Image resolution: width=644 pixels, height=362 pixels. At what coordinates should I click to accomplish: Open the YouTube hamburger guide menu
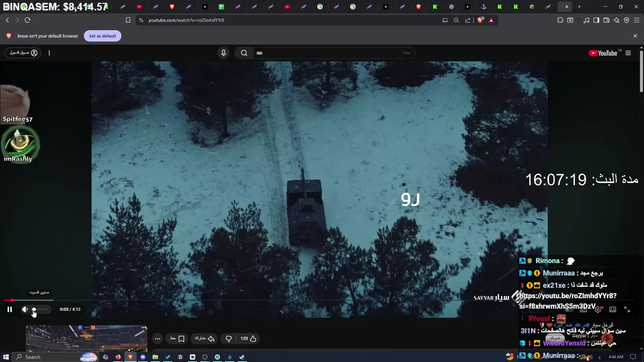628,53
